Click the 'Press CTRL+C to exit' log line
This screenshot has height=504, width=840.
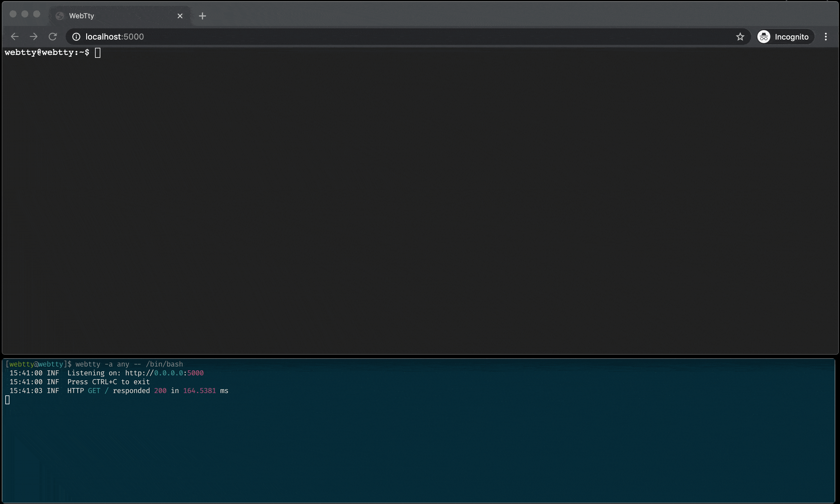pyautogui.click(x=108, y=382)
